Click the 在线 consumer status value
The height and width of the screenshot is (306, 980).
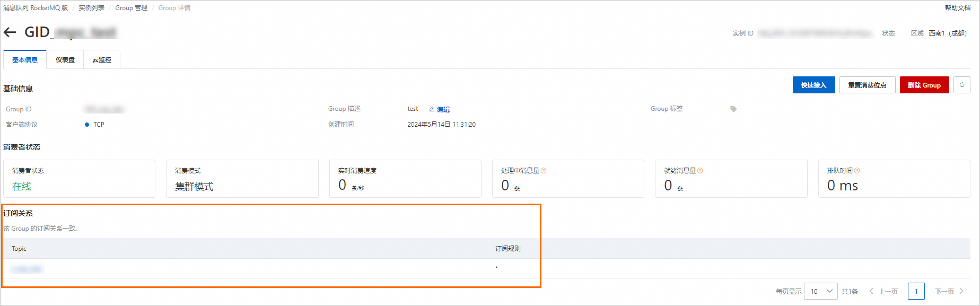pos(22,186)
